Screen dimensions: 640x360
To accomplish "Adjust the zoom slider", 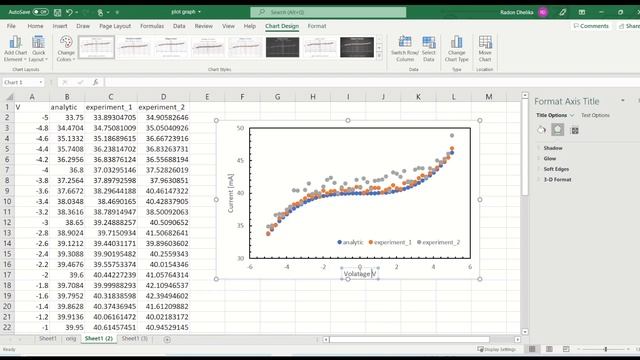I will 606,349.
